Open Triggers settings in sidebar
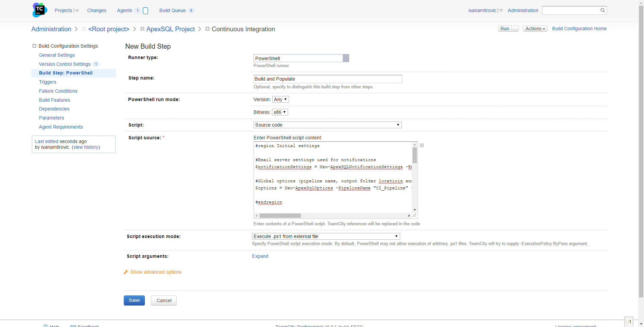This screenshot has height=327, width=644. click(48, 82)
